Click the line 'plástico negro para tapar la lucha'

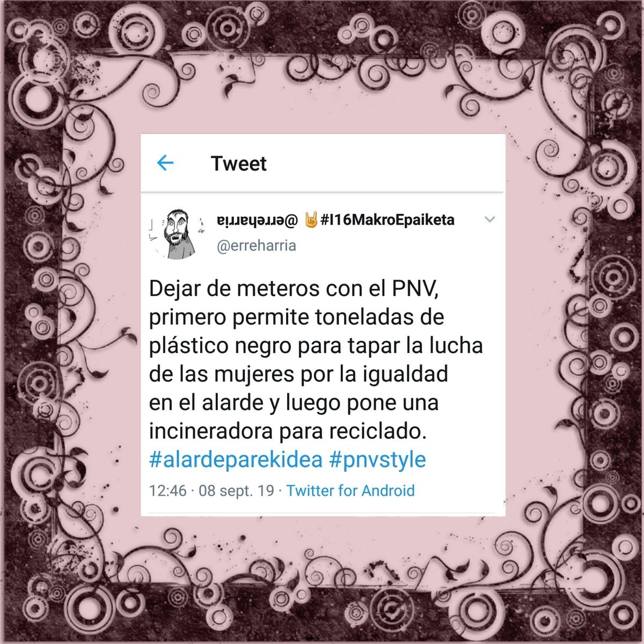[x=316, y=346]
